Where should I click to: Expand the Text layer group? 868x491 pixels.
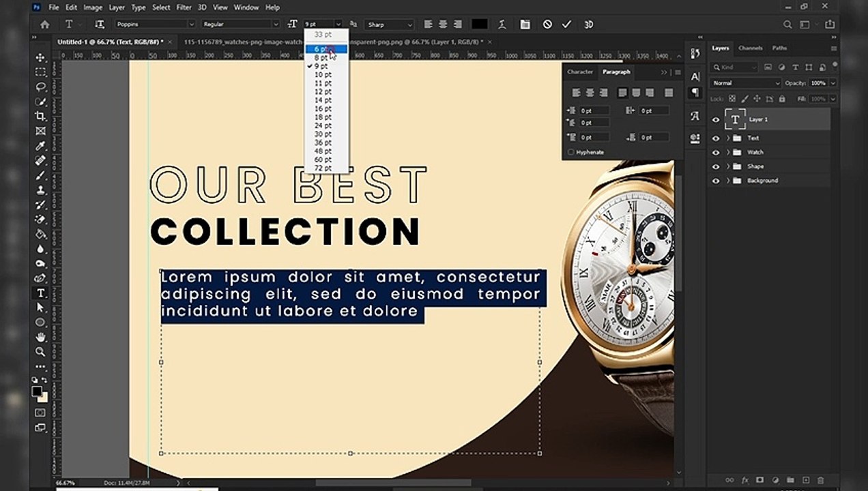click(x=728, y=138)
